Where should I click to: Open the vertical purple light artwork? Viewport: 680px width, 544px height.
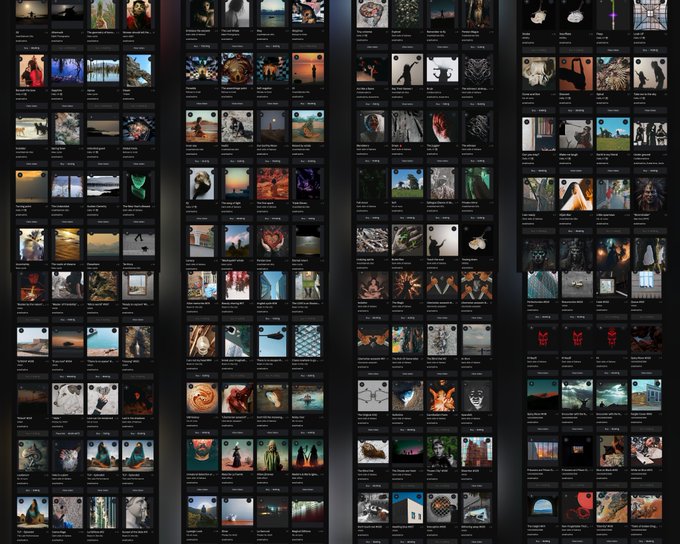[x=612, y=15]
